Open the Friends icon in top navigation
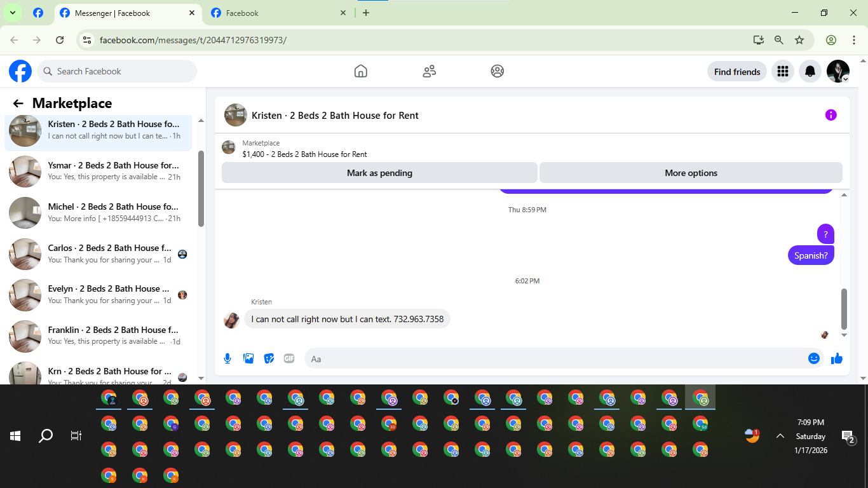The height and width of the screenshot is (488, 868). click(x=429, y=71)
